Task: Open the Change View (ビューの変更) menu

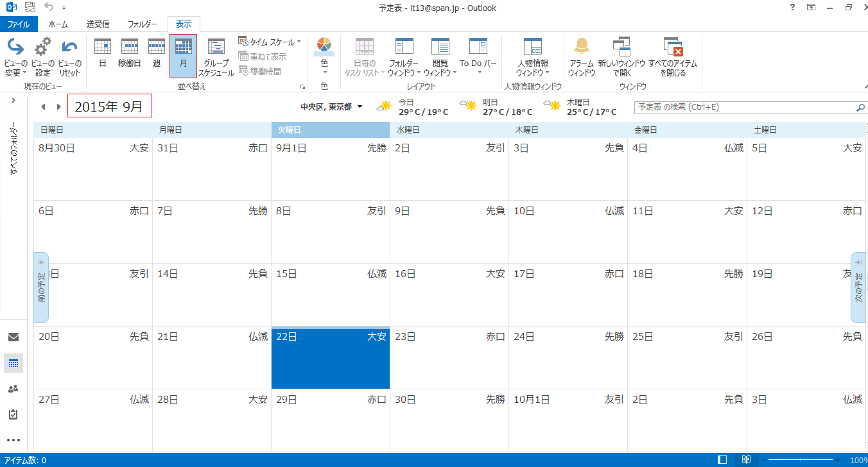Action: point(15,57)
